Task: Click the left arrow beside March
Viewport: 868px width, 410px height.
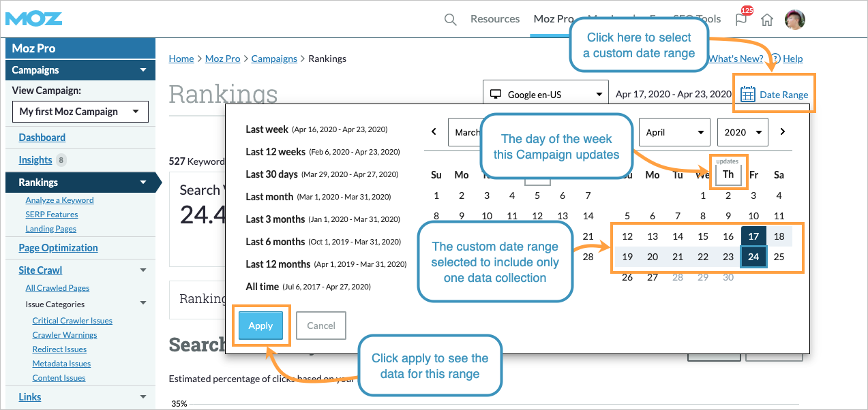Action: tap(435, 131)
